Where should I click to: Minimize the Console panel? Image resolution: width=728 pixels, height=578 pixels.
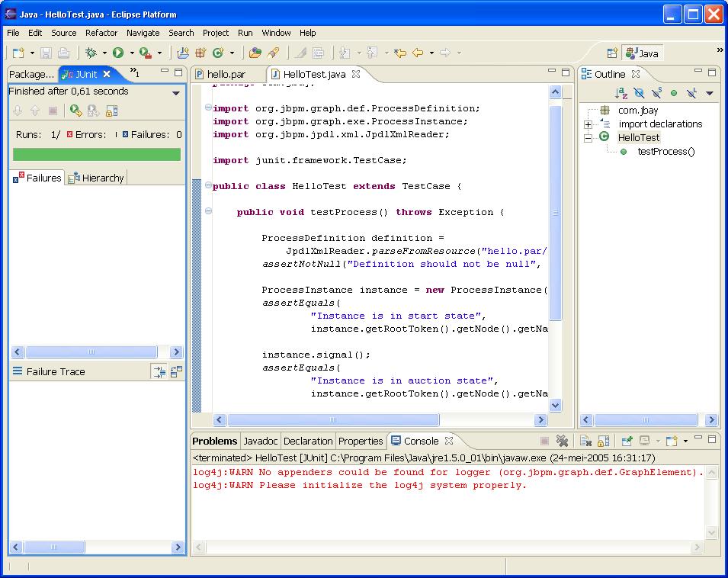point(698,438)
